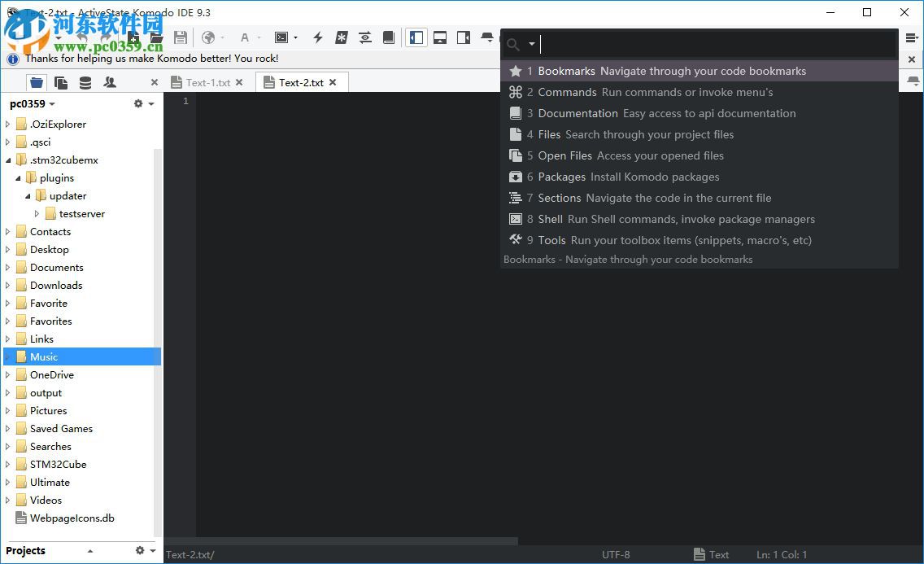Open the browser preview globe icon
Image resolution: width=924 pixels, height=564 pixels.
tap(210, 37)
